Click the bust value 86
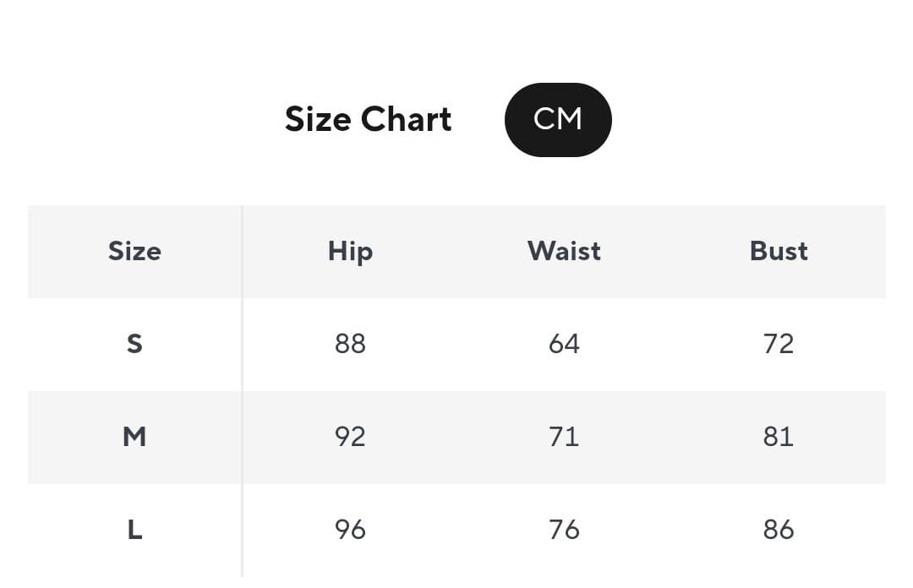The height and width of the screenshot is (588, 913). click(779, 530)
